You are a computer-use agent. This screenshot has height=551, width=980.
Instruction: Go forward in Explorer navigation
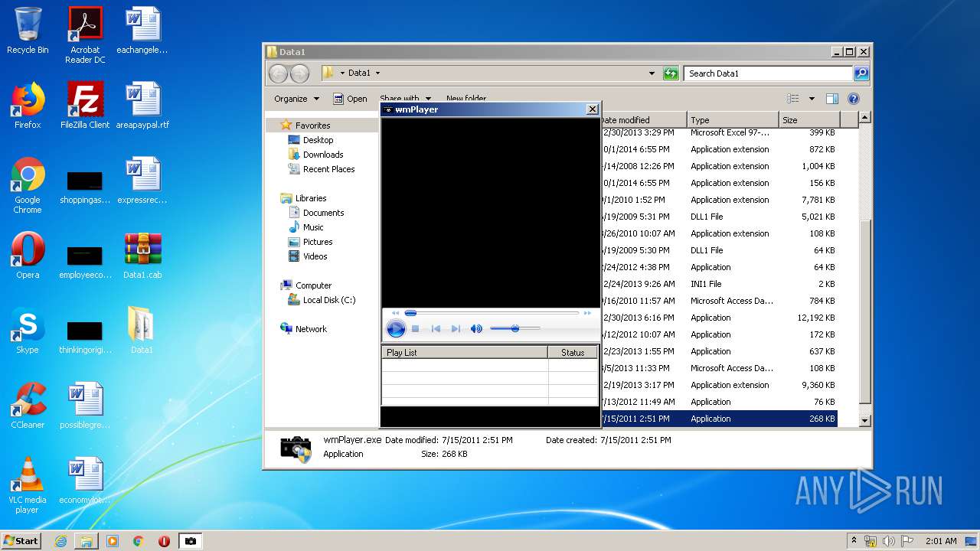299,73
